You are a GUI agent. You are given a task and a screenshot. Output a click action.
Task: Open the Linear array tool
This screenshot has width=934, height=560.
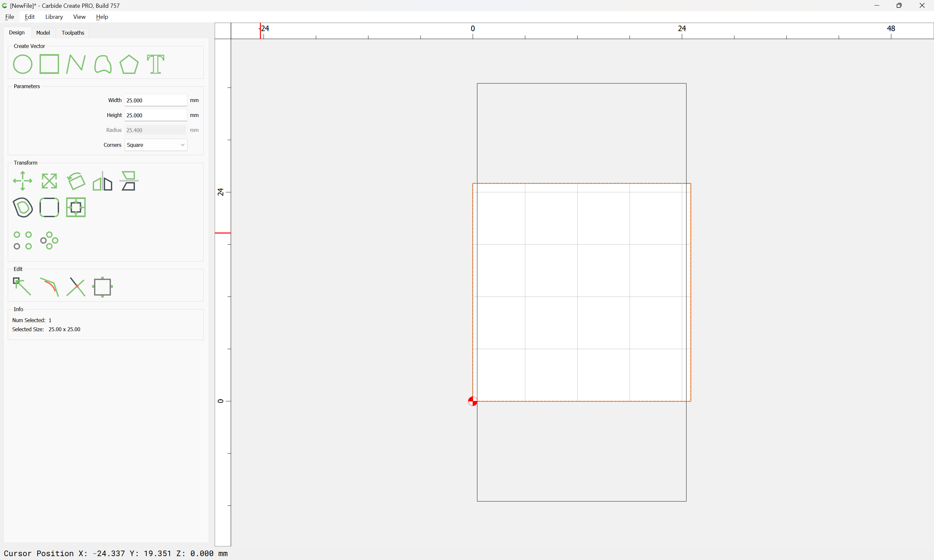click(x=23, y=240)
